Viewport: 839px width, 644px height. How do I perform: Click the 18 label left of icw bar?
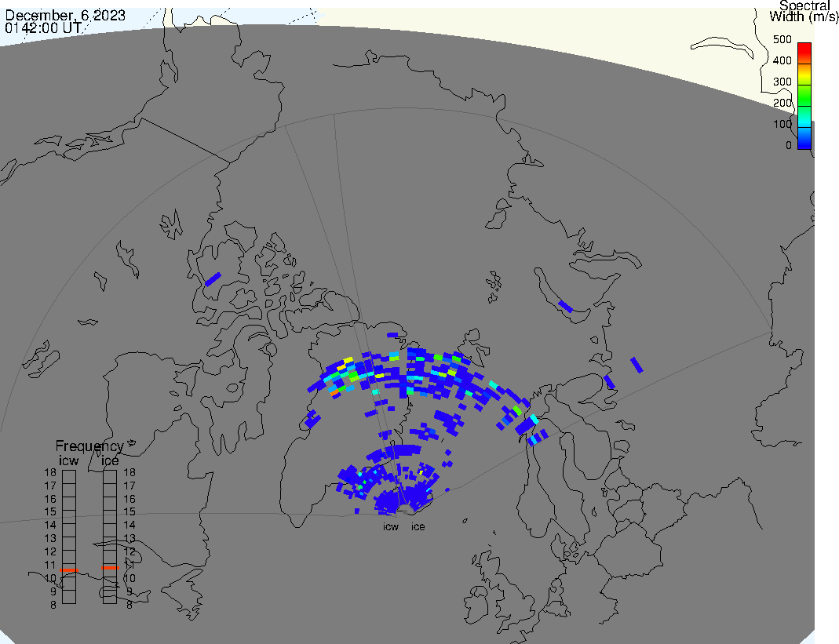[49, 473]
